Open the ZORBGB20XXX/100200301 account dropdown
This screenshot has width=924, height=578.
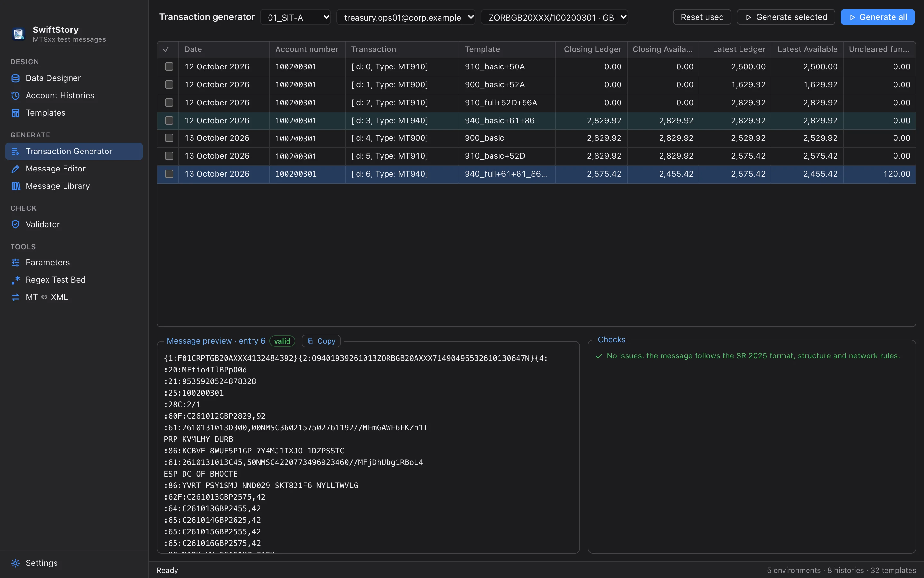tap(554, 17)
